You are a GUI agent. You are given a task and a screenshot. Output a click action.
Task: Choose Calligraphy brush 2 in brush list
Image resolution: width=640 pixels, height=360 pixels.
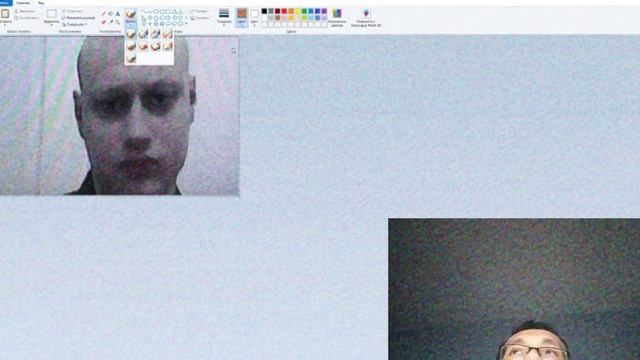click(155, 34)
